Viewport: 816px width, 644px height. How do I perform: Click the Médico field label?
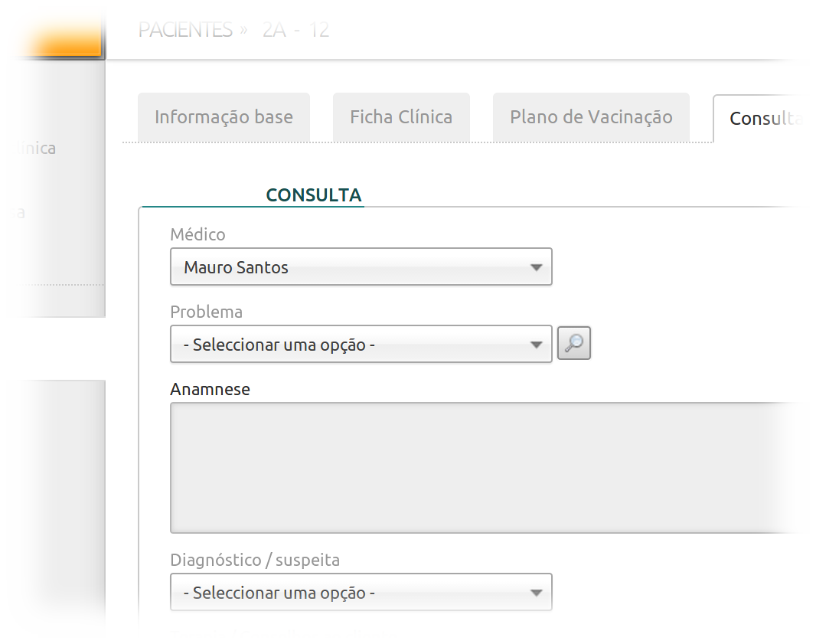[197, 234]
